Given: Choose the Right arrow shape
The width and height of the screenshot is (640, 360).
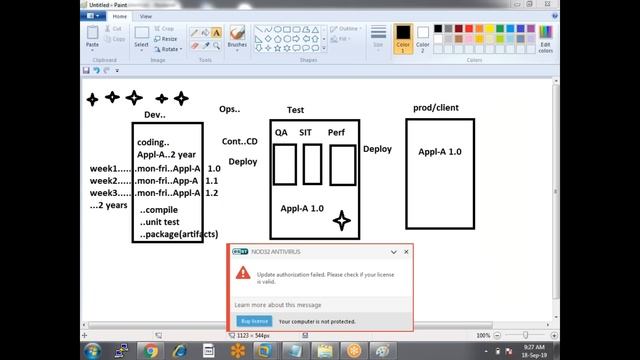Looking at the screenshot, I should tap(296, 39).
